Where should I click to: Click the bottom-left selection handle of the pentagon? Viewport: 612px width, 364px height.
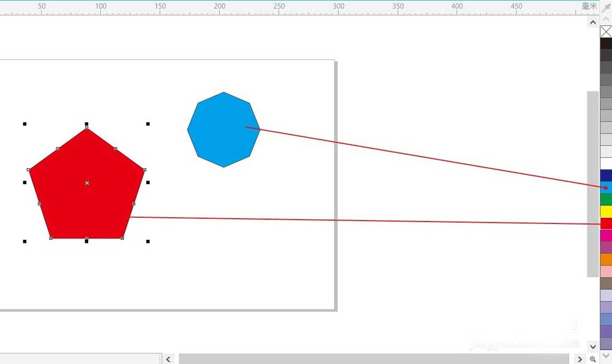(24, 242)
